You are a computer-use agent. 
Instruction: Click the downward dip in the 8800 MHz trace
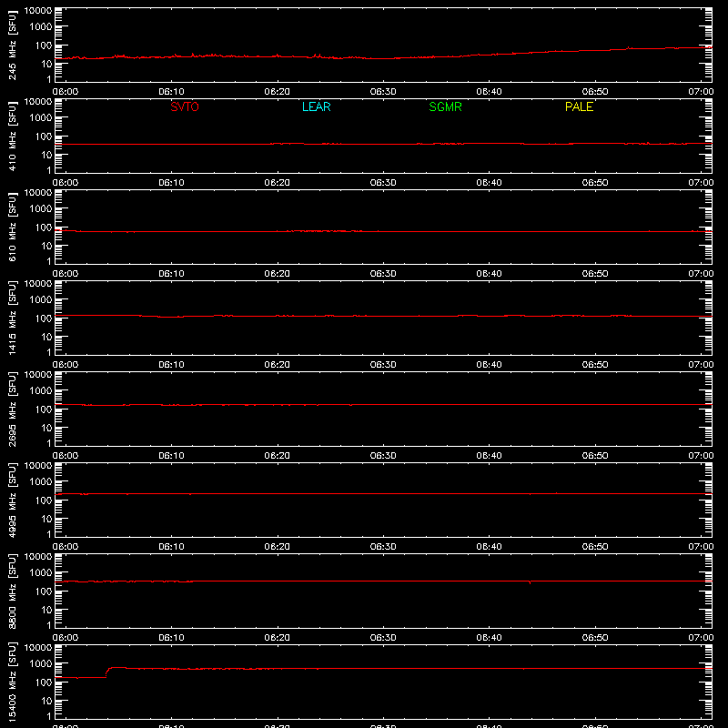click(530, 582)
